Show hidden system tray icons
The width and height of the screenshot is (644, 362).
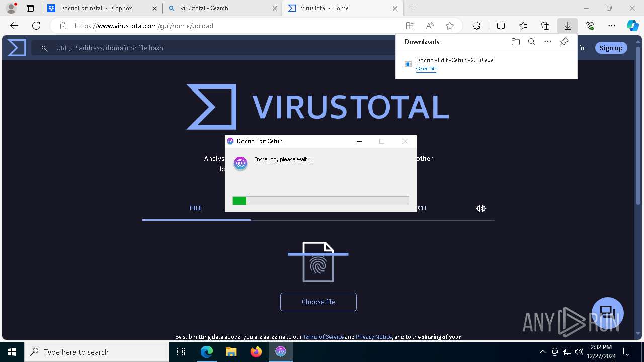point(542,352)
